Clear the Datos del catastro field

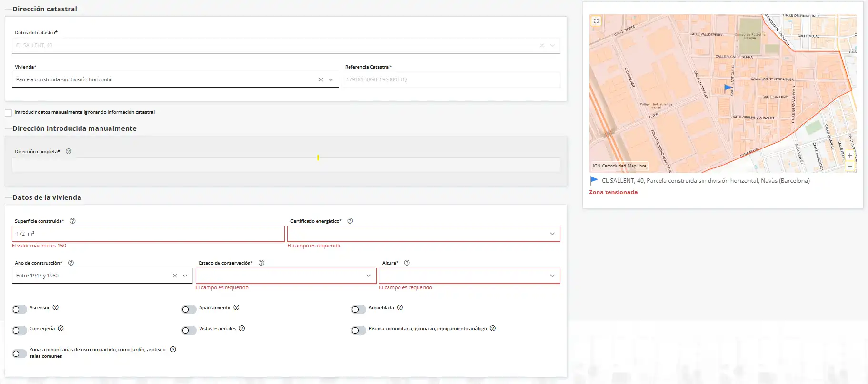pyautogui.click(x=542, y=46)
